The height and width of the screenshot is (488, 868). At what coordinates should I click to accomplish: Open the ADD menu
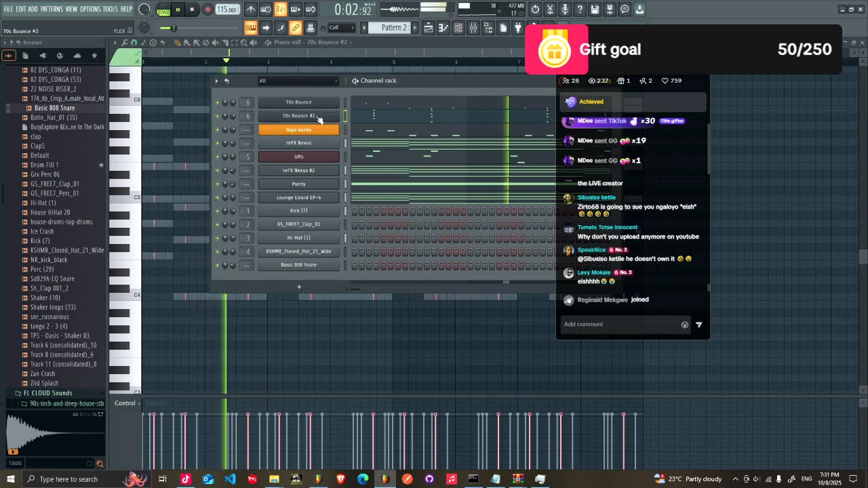point(33,9)
